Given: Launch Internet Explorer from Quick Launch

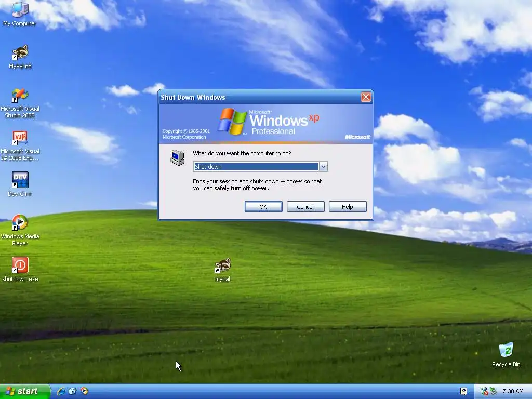Looking at the screenshot, I should (61, 391).
